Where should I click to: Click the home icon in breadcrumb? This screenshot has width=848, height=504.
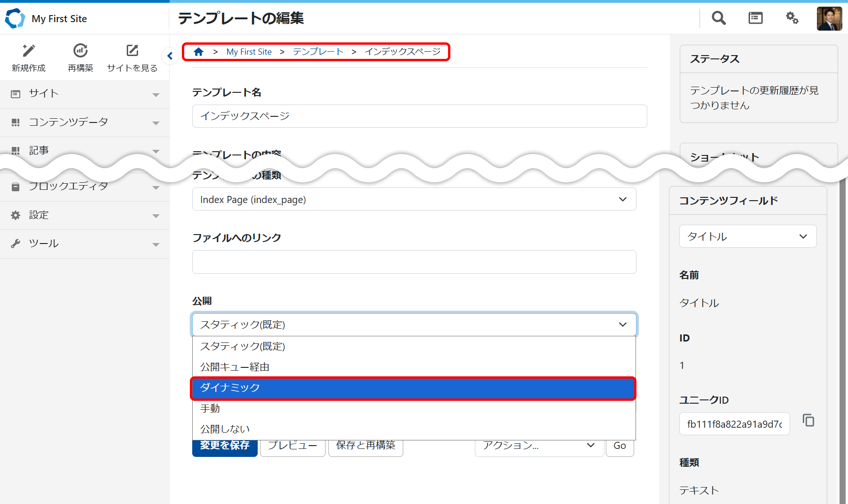point(199,52)
